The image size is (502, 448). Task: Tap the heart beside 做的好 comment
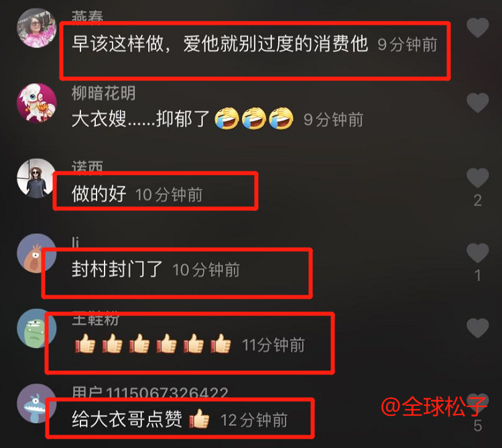477,177
